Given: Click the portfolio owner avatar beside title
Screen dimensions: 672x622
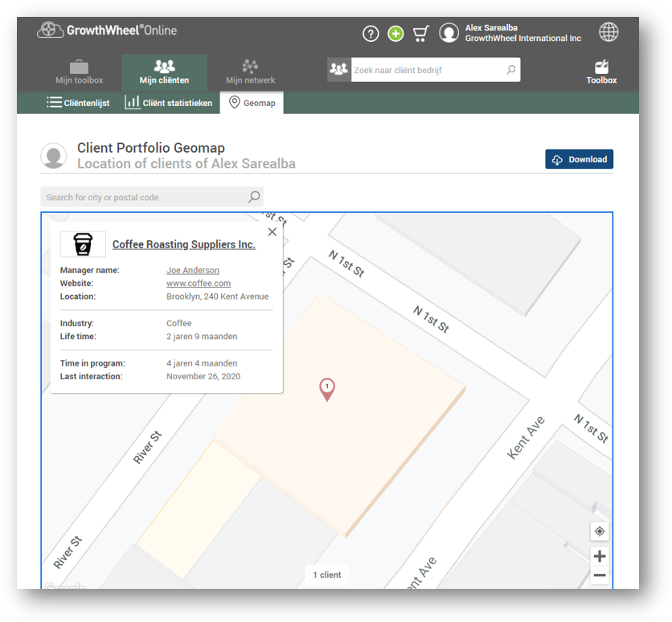Looking at the screenshot, I should pyautogui.click(x=54, y=156).
